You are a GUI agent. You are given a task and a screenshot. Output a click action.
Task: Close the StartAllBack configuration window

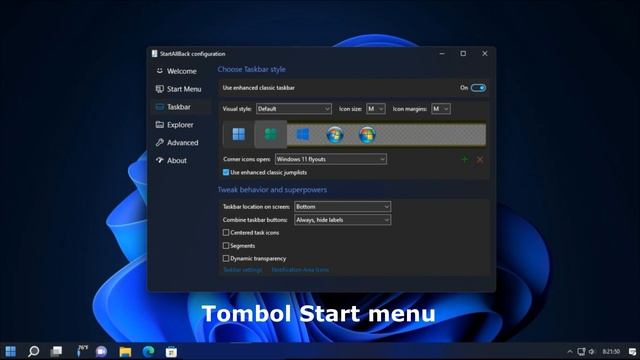point(485,53)
